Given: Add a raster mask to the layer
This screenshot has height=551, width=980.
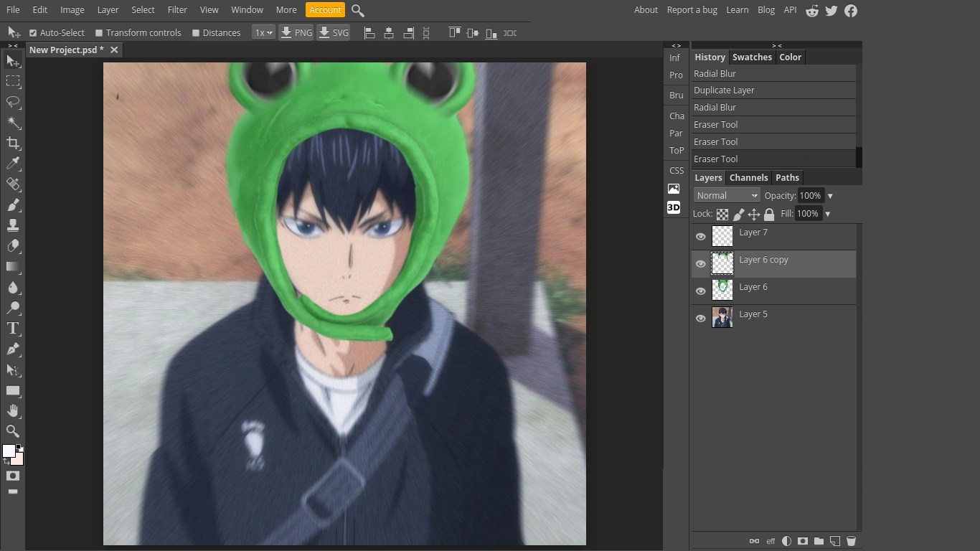Looking at the screenshot, I should click(x=803, y=541).
